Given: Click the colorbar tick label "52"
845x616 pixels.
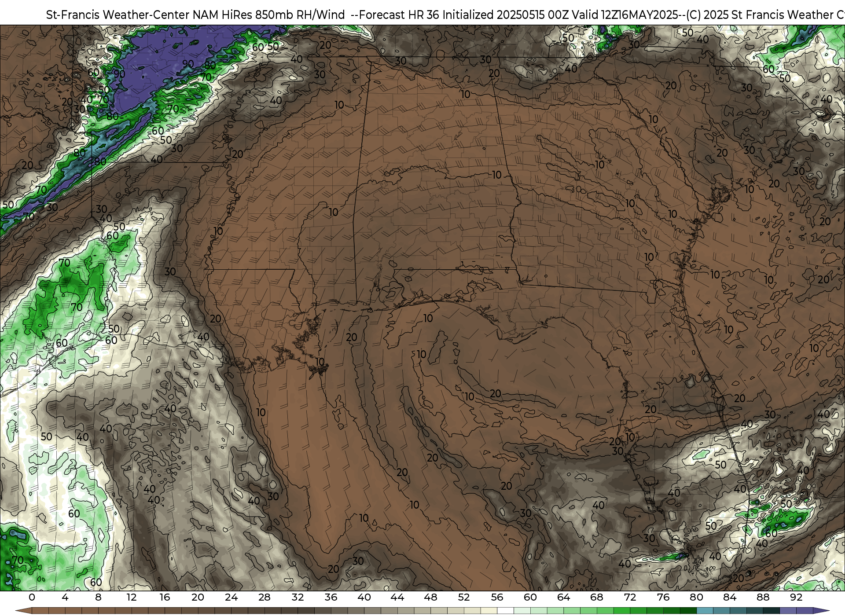Looking at the screenshot, I should pos(464,597).
